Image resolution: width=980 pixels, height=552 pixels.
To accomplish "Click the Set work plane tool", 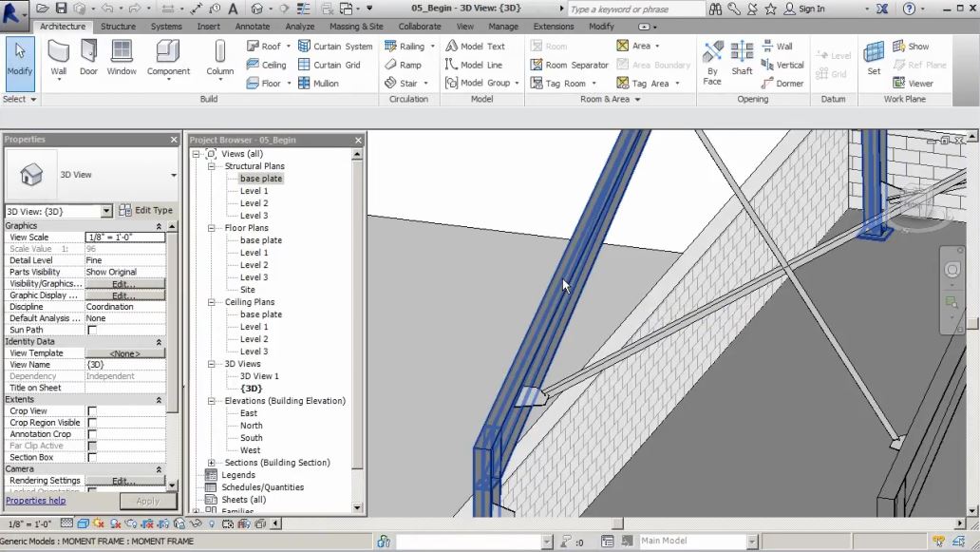I will coord(874,58).
